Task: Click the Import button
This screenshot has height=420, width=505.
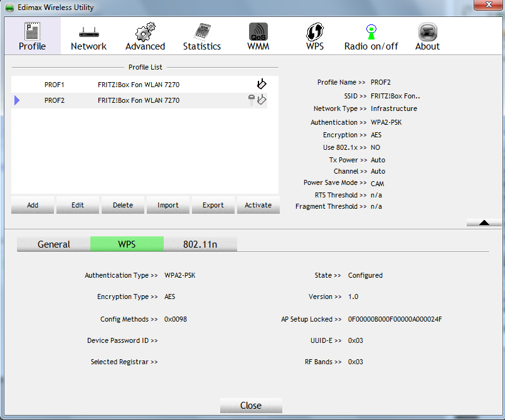Action: 167,205
